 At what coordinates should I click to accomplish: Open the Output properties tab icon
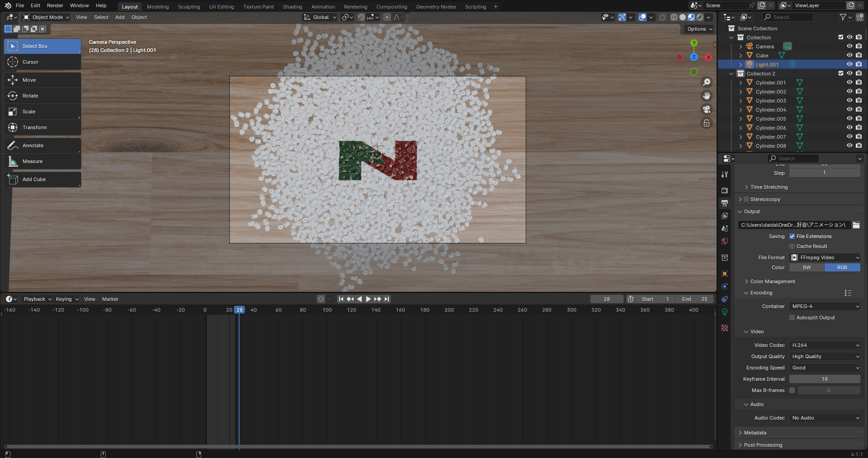pyautogui.click(x=725, y=203)
